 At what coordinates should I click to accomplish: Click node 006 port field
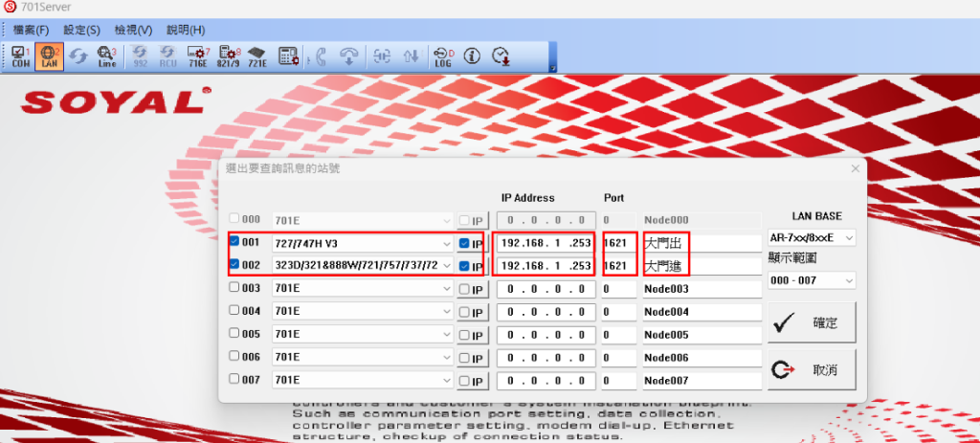[619, 358]
